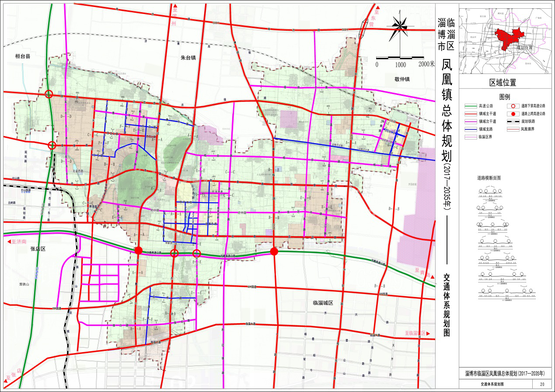
Task: Click the 镇域次干道 legend label
Action: point(488,121)
